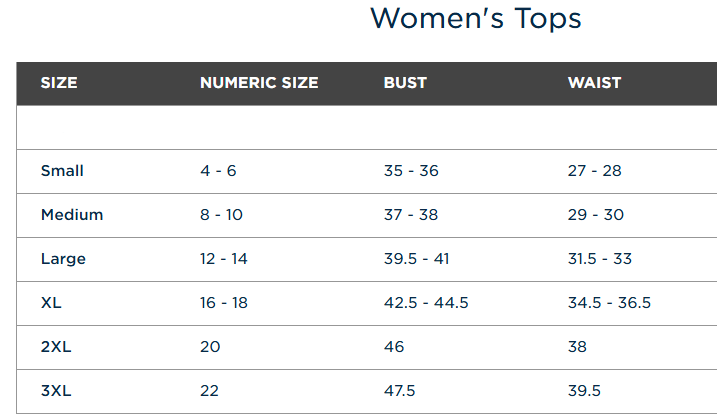Click numeric size 4 - 6 cell

coord(218,171)
